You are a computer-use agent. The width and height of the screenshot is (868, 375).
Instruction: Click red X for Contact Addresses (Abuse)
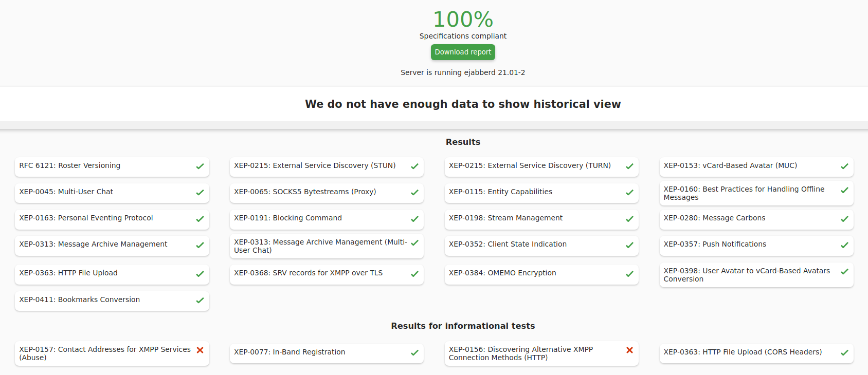pos(200,350)
